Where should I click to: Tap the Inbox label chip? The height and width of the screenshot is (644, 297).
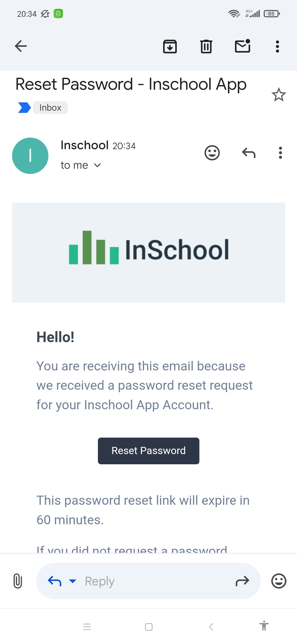click(x=50, y=108)
